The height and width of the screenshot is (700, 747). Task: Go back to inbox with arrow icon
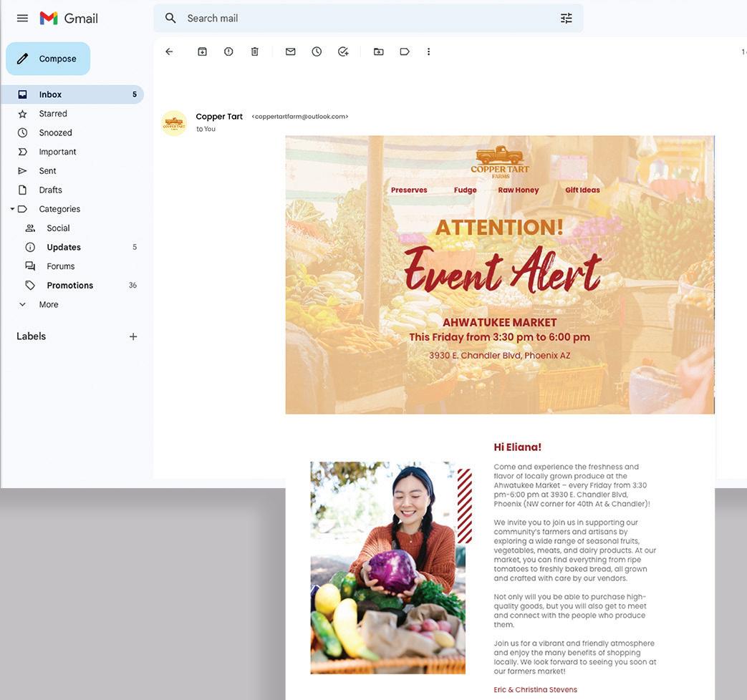169,52
